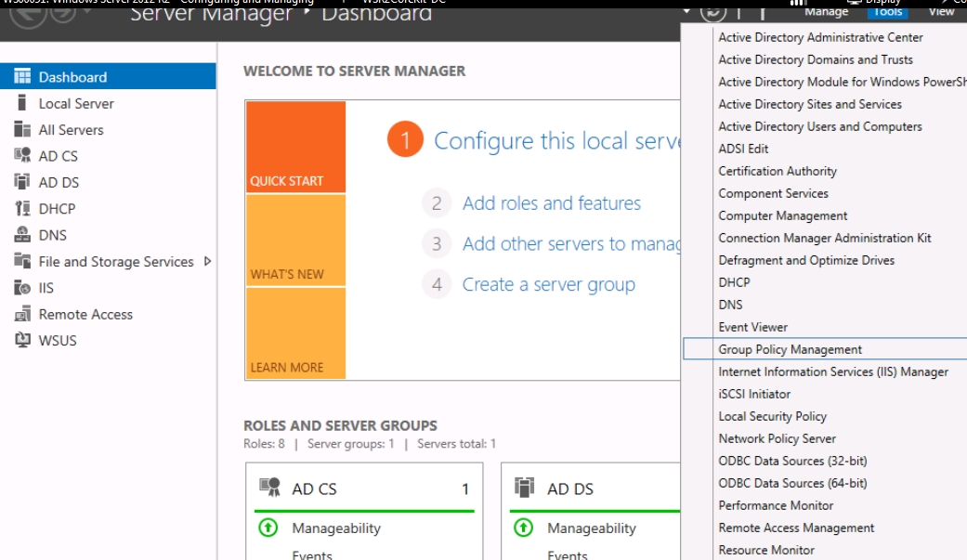Click Manageability in AD CS tile
967x560 pixels.
pyautogui.click(x=336, y=527)
